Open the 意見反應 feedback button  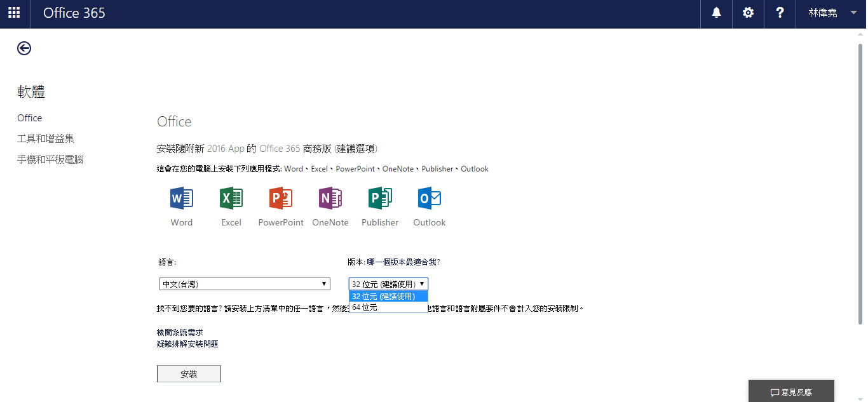[x=791, y=391]
